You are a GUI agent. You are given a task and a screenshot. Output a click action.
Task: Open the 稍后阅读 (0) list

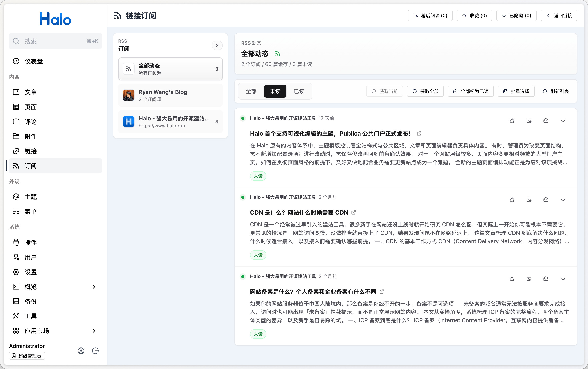(430, 16)
